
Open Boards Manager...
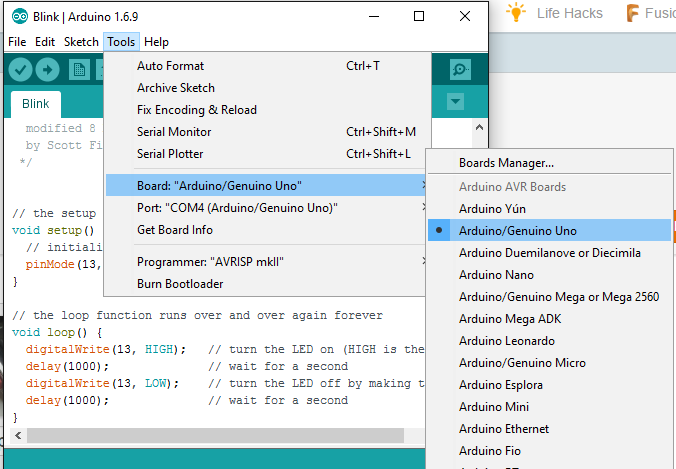point(550,163)
